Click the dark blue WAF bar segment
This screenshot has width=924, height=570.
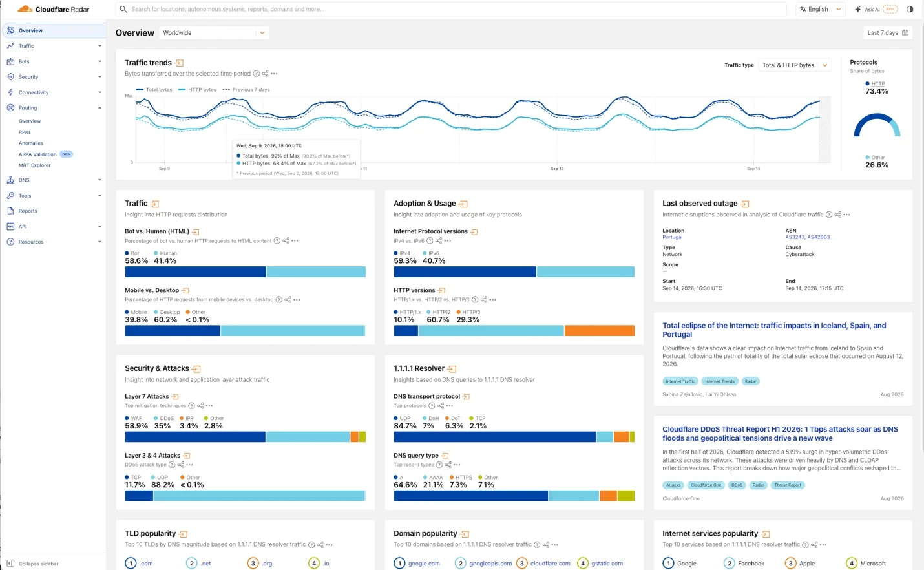coord(195,437)
